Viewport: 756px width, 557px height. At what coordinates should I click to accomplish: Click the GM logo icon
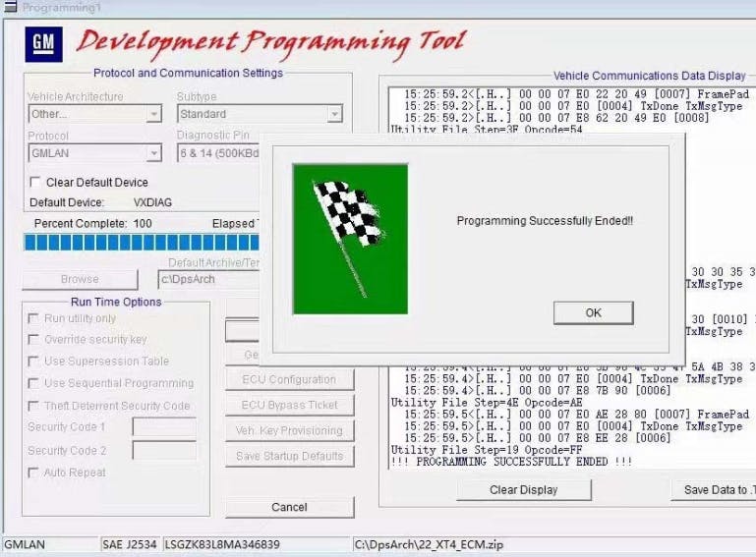pos(43,44)
